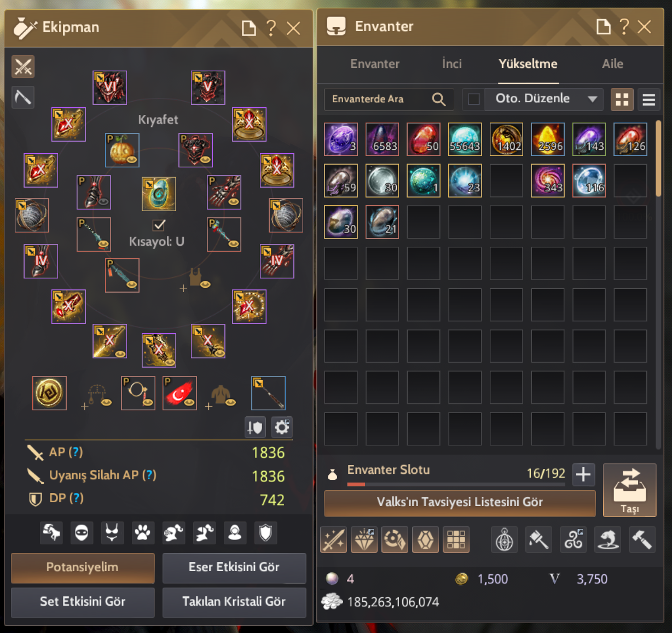Click the paw pet icon

click(143, 532)
